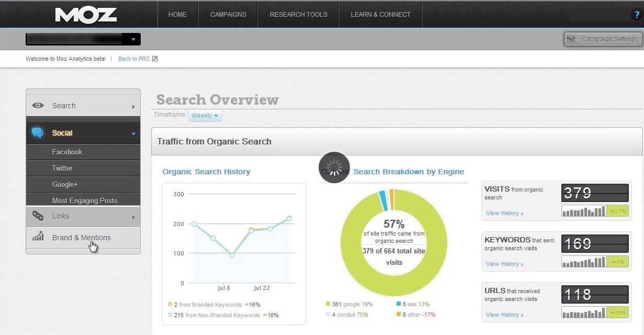Open the help question mark icon
This screenshot has height=335, width=644.
click(637, 15)
